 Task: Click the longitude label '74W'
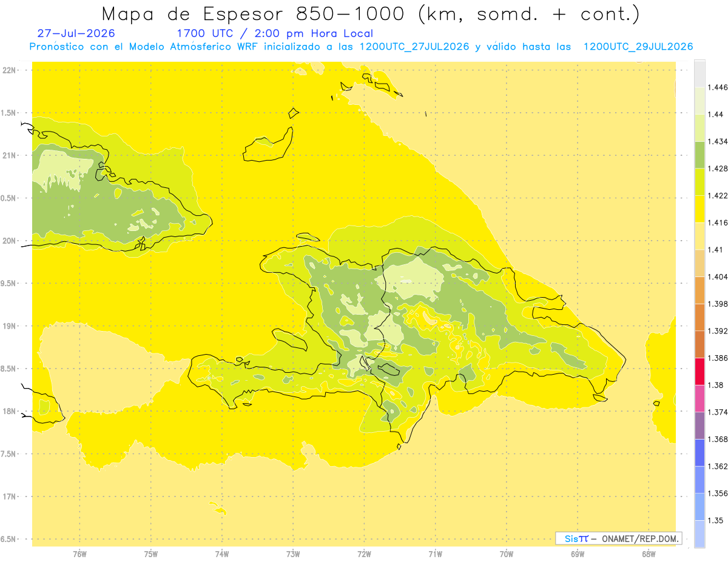coord(222,554)
